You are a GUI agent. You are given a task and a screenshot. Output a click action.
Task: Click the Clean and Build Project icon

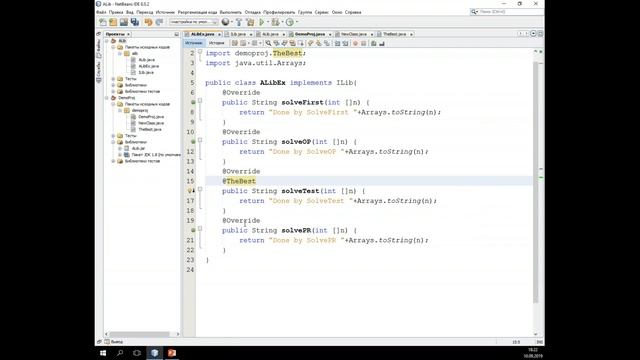[250, 22]
